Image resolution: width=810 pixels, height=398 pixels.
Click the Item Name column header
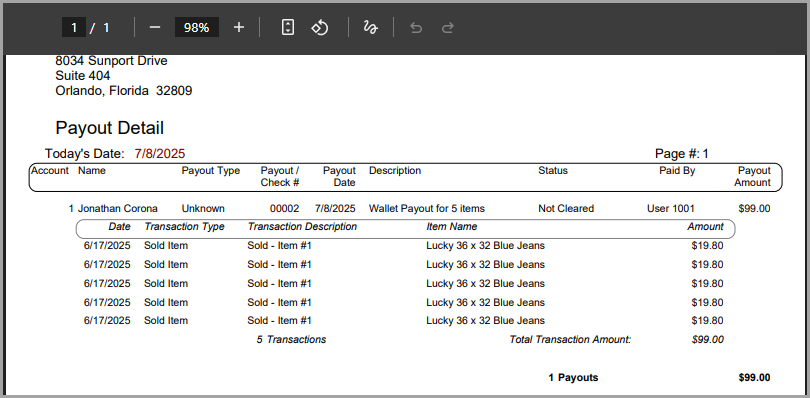pyautogui.click(x=451, y=227)
